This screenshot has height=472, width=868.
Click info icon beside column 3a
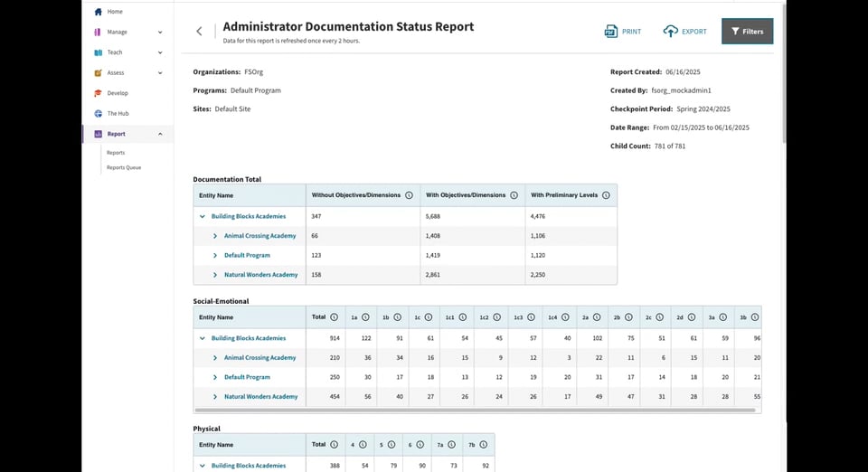pos(723,317)
